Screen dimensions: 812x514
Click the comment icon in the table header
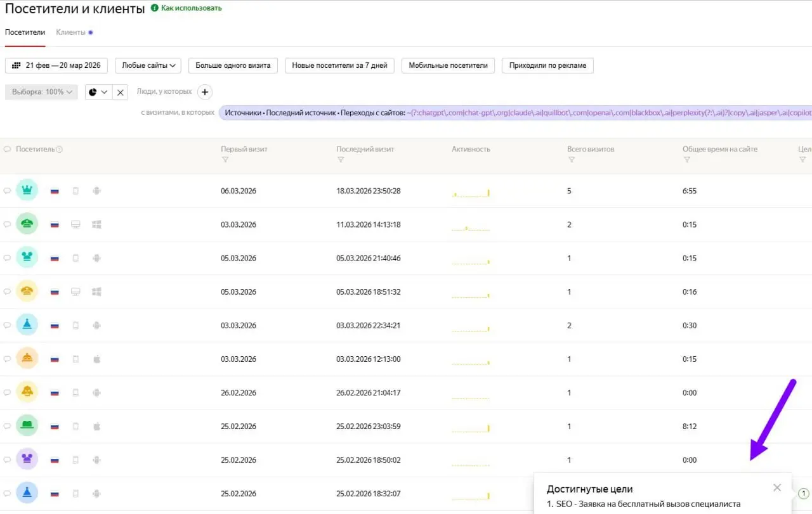[8, 150]
